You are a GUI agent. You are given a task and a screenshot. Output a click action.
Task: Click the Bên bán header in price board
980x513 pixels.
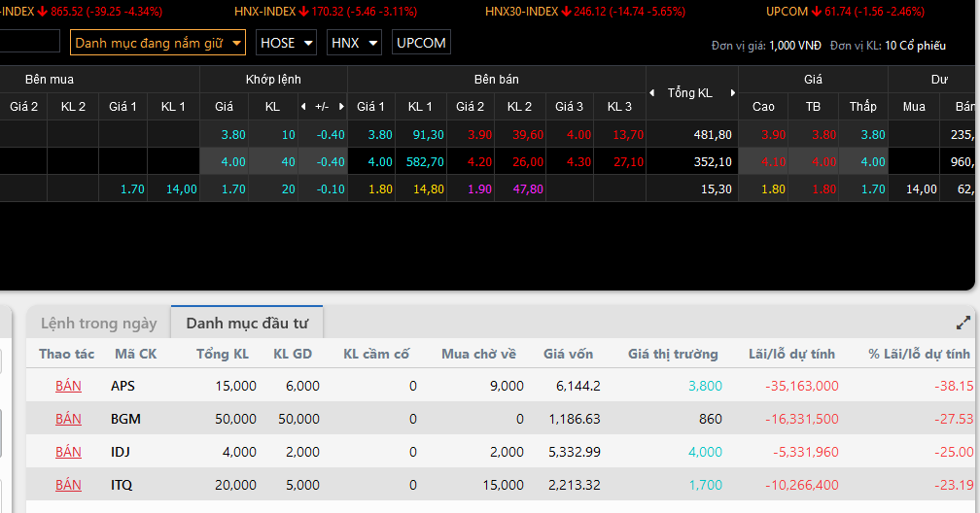tap(496, 80)
